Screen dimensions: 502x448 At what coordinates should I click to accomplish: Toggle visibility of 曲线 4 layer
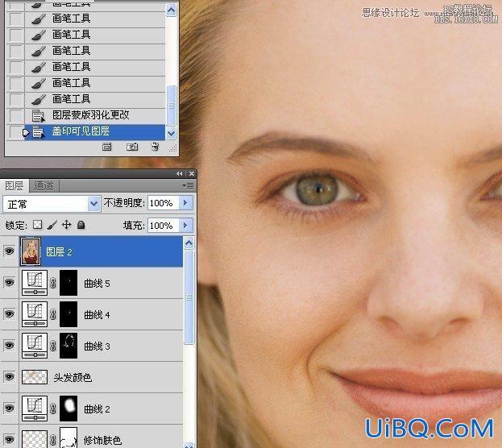(x=9, y=313)
